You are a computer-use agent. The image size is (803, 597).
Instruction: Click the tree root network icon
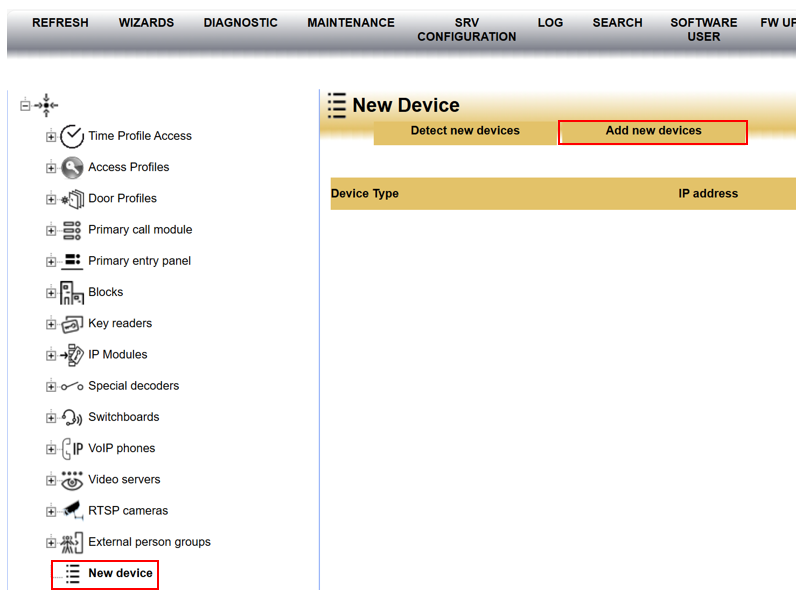(46, 105)
